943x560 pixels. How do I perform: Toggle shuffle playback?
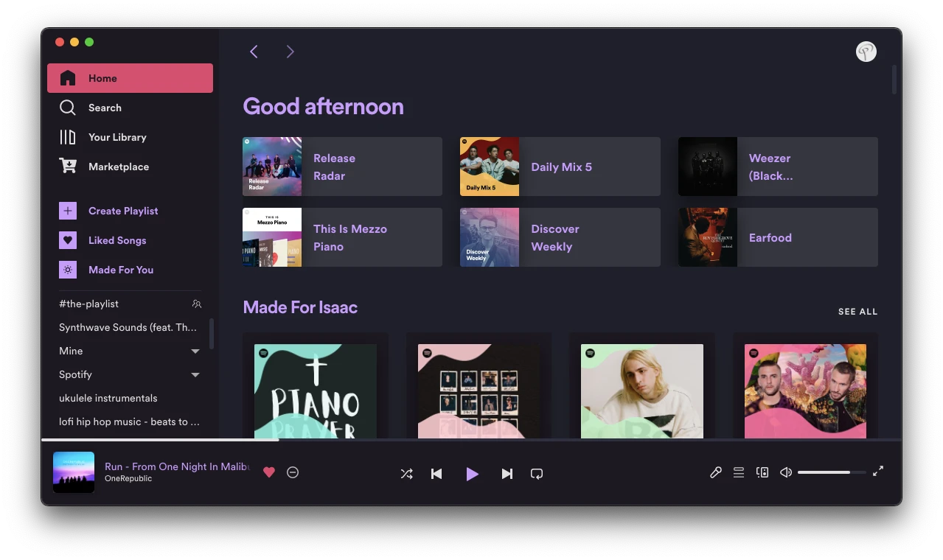point(406,474)
